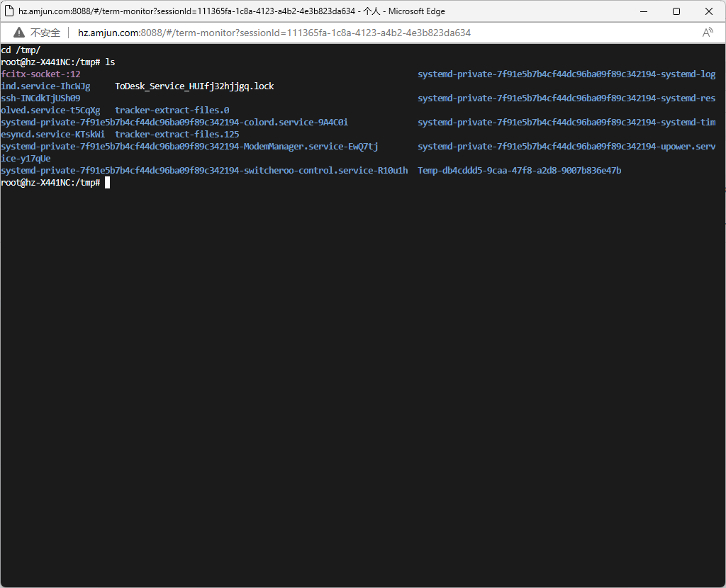Click the terminal cursor at the last prompt
This screenshot has height=588, width=726.
[x=108, y=183]
